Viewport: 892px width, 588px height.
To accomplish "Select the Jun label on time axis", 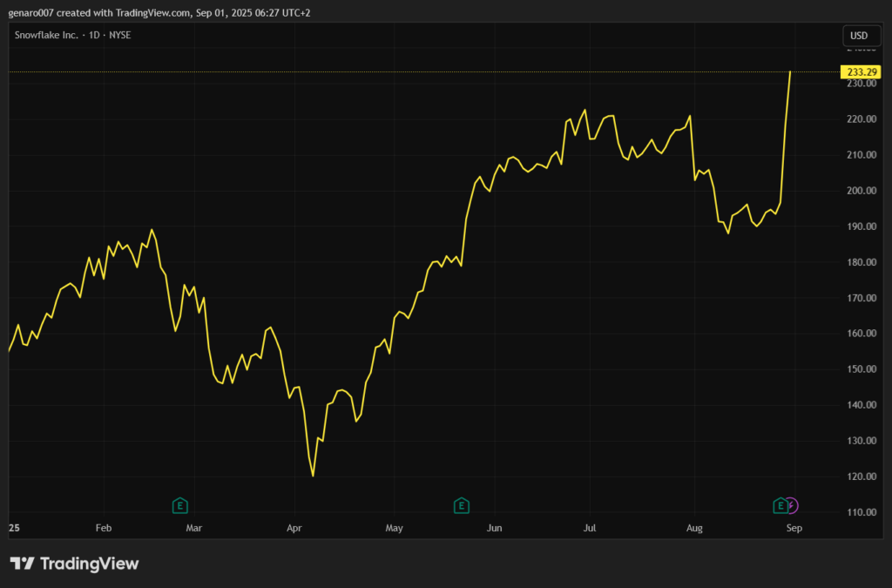I will point(495,528).
